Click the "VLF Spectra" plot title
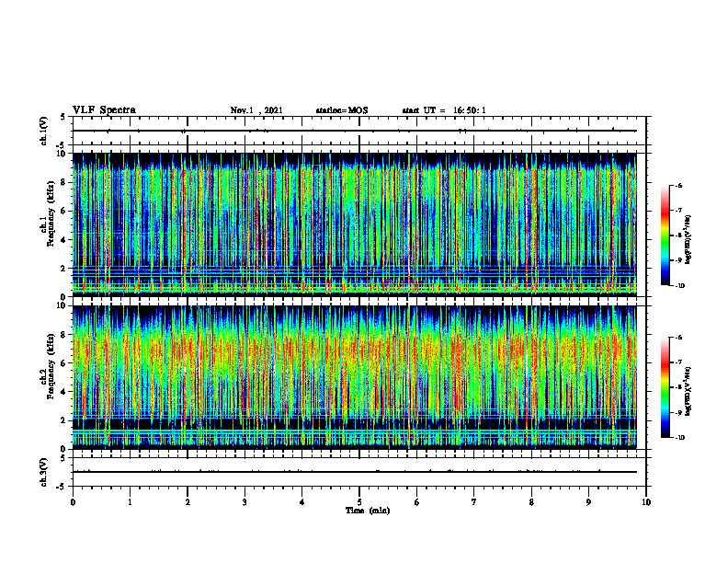Screen dimensions: 728x563 pyautogui.click(x=104, y=110)
